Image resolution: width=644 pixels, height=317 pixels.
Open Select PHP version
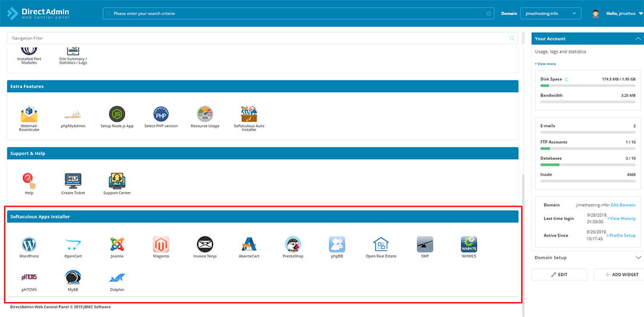pyautogui.click(x=161, y=114)
